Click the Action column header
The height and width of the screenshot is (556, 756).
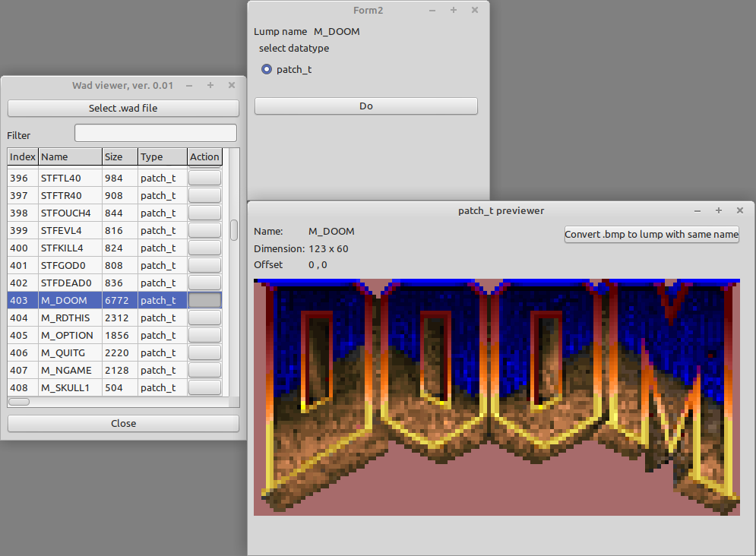[204, 157]
